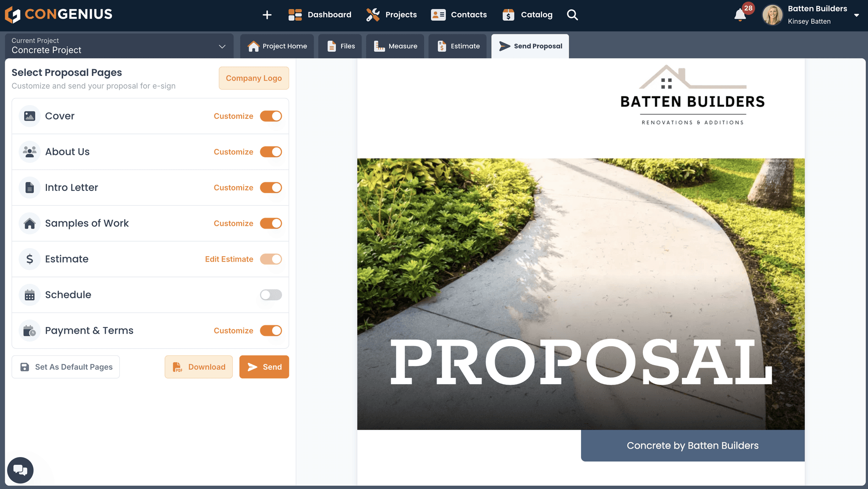Click the Company Logo button
The height and width of the screenshot is (489, 868).
coord(253,78)
